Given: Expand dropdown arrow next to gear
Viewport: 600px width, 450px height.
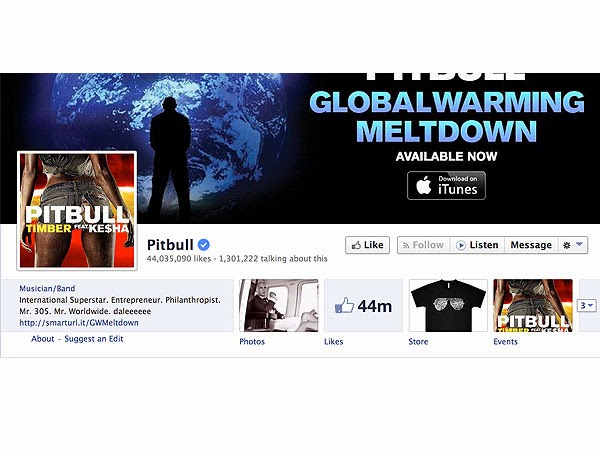Looking at the screenshot, I should (x=579, y=244).
